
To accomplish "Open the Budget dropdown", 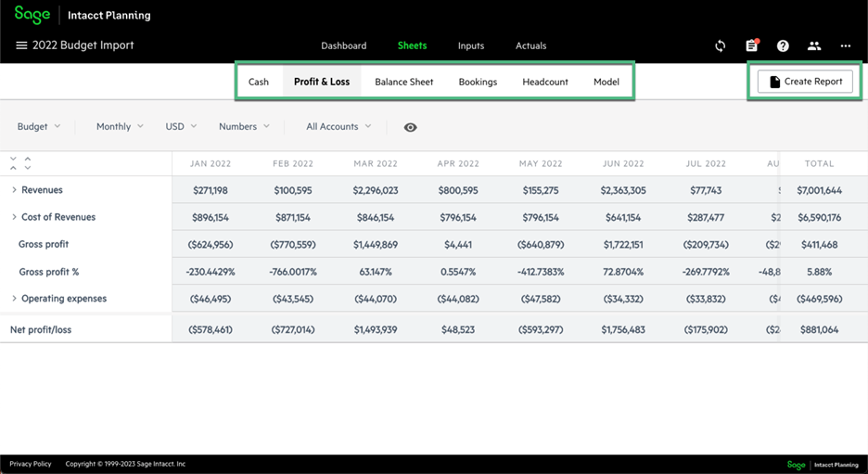I will (39, 126).
